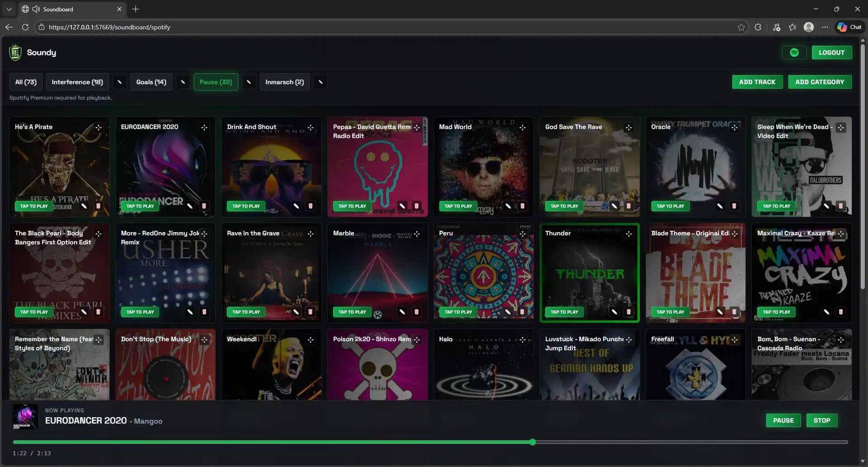Bookmark this page with the star

click(x=741, y=27)
